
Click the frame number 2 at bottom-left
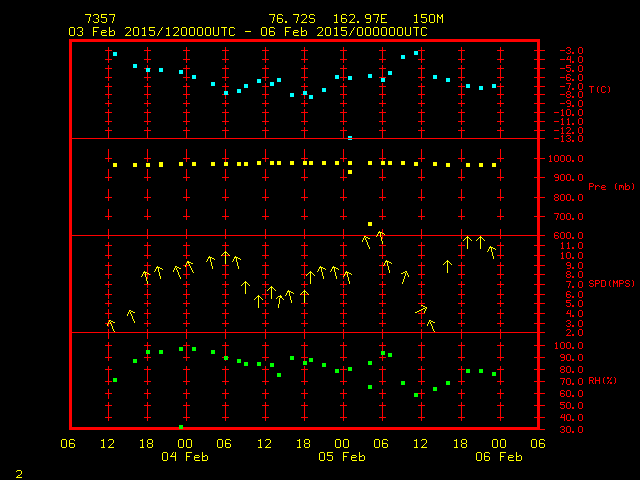pos(18,471)
